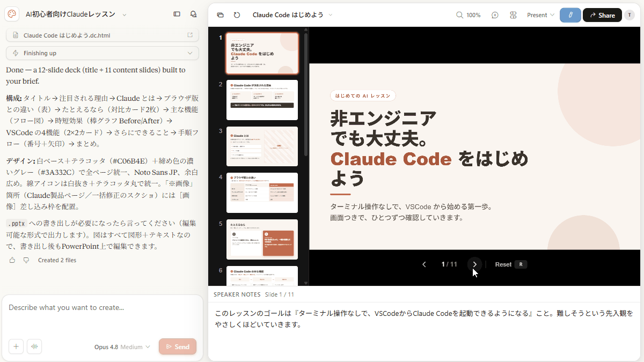Select slide 6 thumbnail Claude Code の主な機能
This screenshot has height=362, width=644.
[x=262, y=276]
